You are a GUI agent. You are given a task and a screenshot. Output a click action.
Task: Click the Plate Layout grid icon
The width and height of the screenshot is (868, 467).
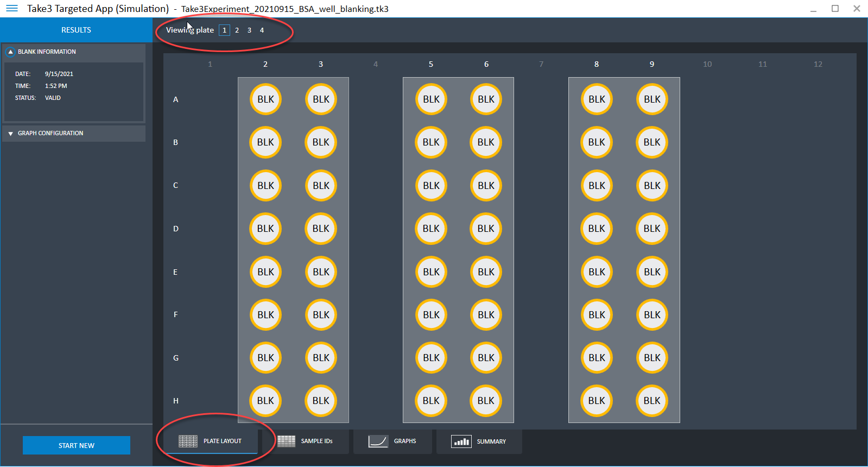point(188,441)
